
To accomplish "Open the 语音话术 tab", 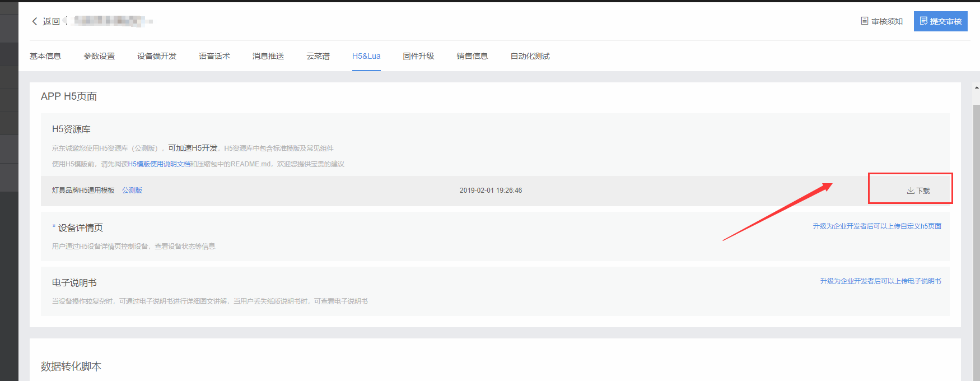I will coord(214,56).
